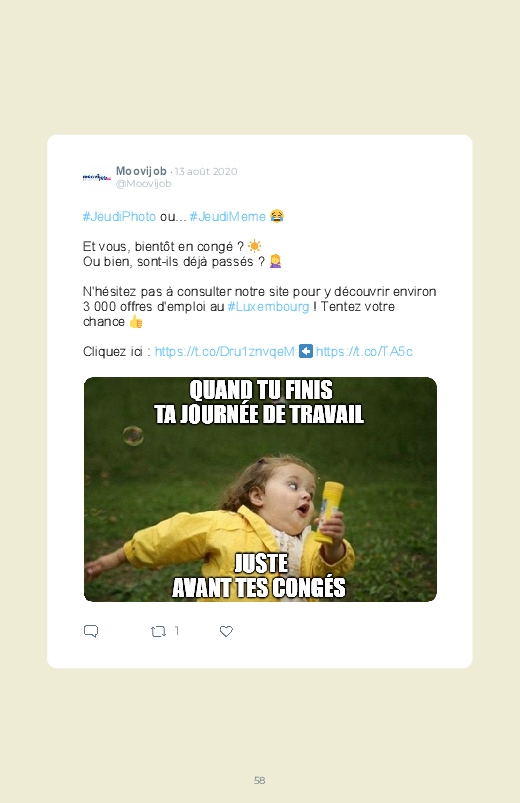Image resolution: width=520 pixels, height=803 pixels.
Task: Click the left arrow emoji between links
Action: click(x=306, y=351)
